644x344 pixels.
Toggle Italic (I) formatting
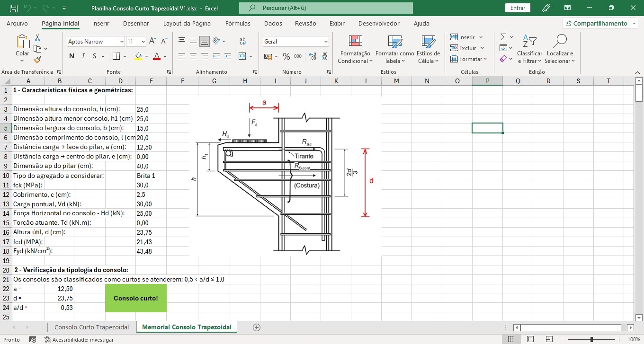point(83,56)
